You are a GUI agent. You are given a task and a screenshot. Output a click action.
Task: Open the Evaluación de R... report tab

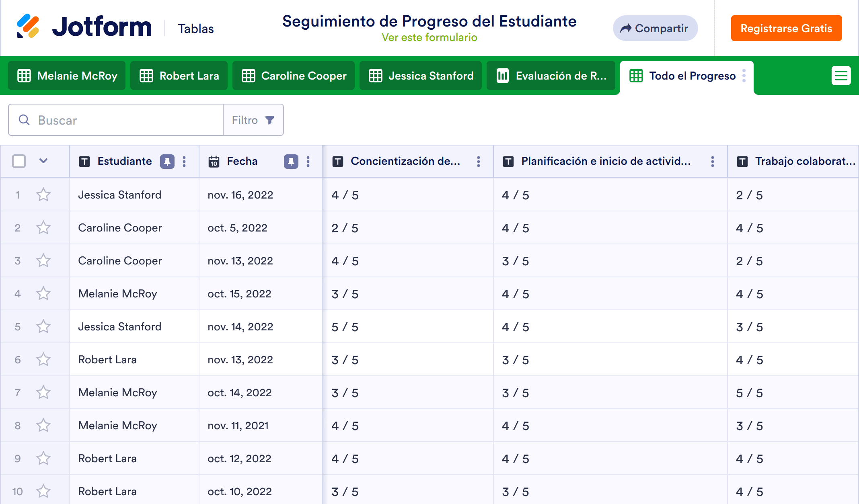click(551, 76)
